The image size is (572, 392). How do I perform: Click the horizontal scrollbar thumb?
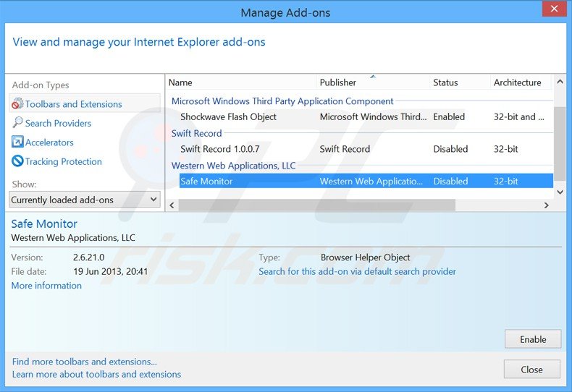coord(316,205)
